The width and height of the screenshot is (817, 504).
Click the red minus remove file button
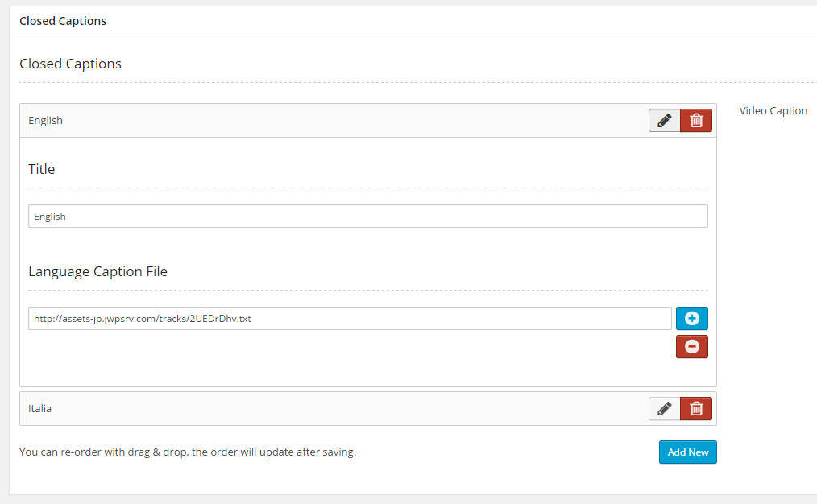(x=691, y=347)
